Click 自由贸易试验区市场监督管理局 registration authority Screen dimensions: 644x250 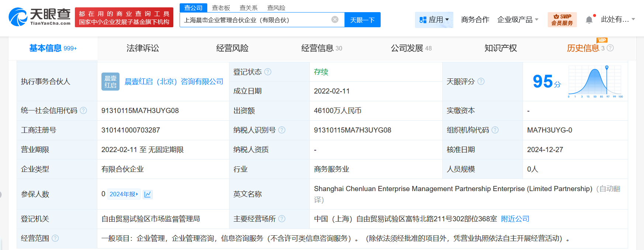pos(150,219)
